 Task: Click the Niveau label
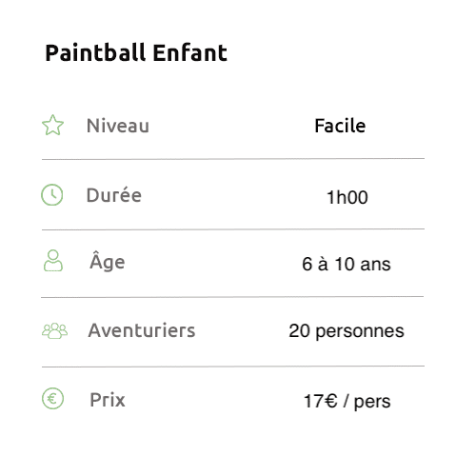tap(118, 126)
